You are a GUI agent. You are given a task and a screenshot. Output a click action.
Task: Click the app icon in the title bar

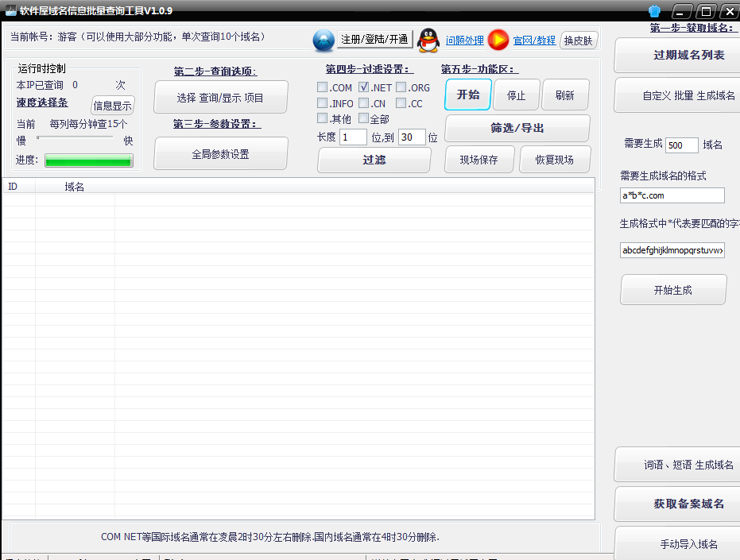[10, 10]
